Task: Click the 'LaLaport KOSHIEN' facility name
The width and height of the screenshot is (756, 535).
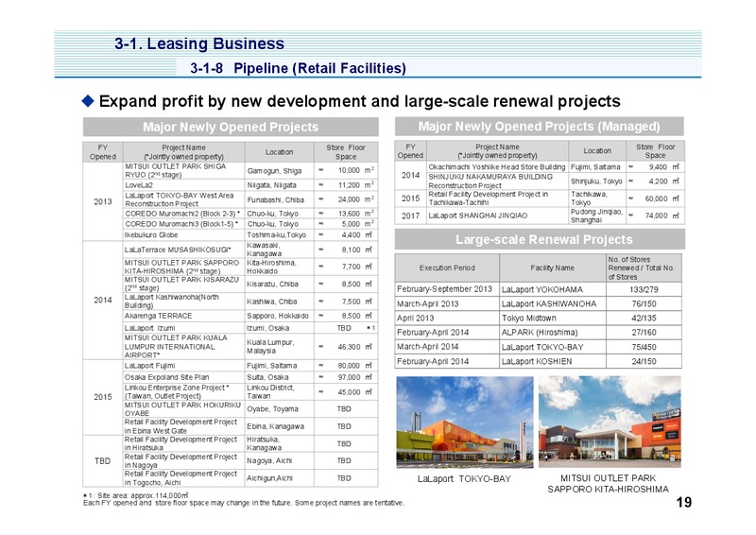Action: 537,361
